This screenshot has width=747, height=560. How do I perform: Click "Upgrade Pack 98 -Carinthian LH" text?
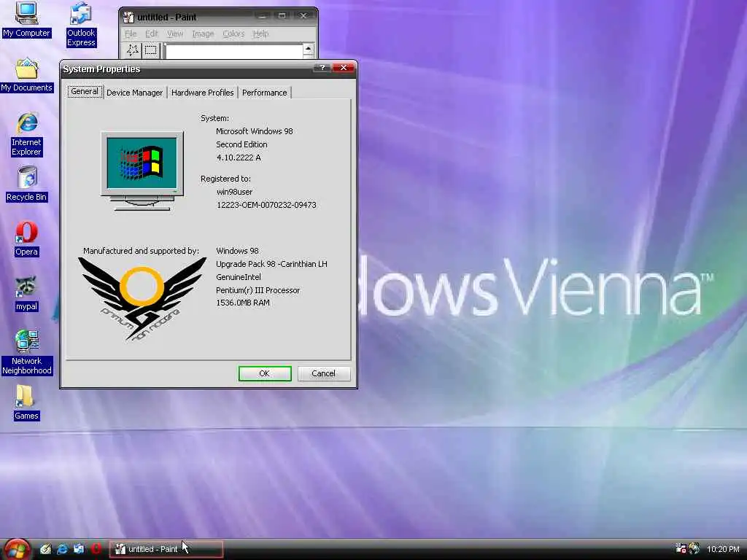[271, 264]
